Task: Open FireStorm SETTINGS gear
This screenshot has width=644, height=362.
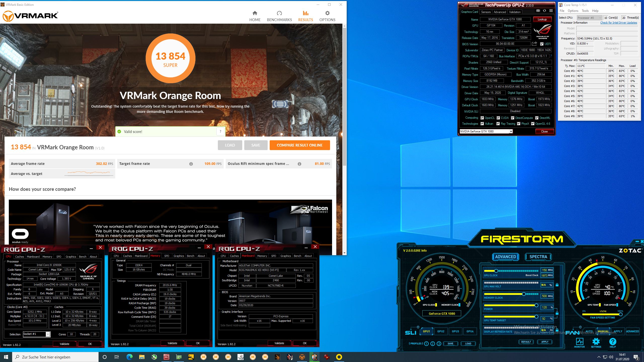Action: [x=596, y=343]
